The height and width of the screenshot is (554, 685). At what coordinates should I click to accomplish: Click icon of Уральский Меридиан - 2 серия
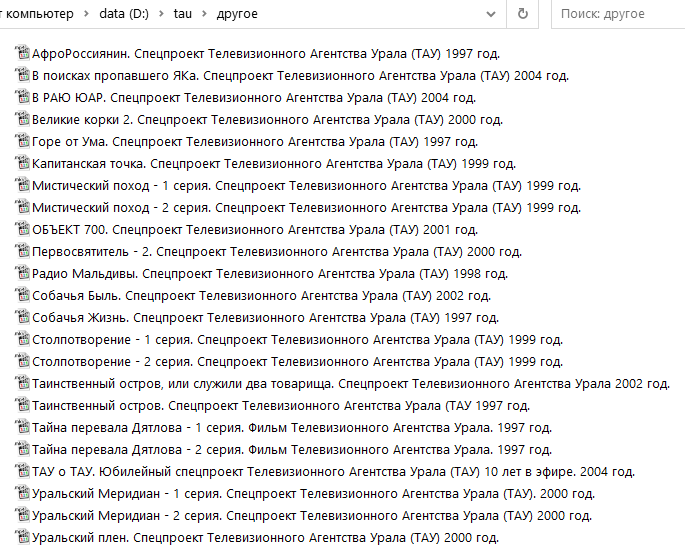22,514
